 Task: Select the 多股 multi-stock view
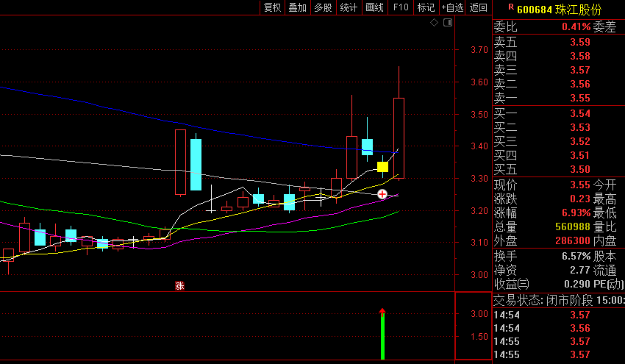point(323,7)
